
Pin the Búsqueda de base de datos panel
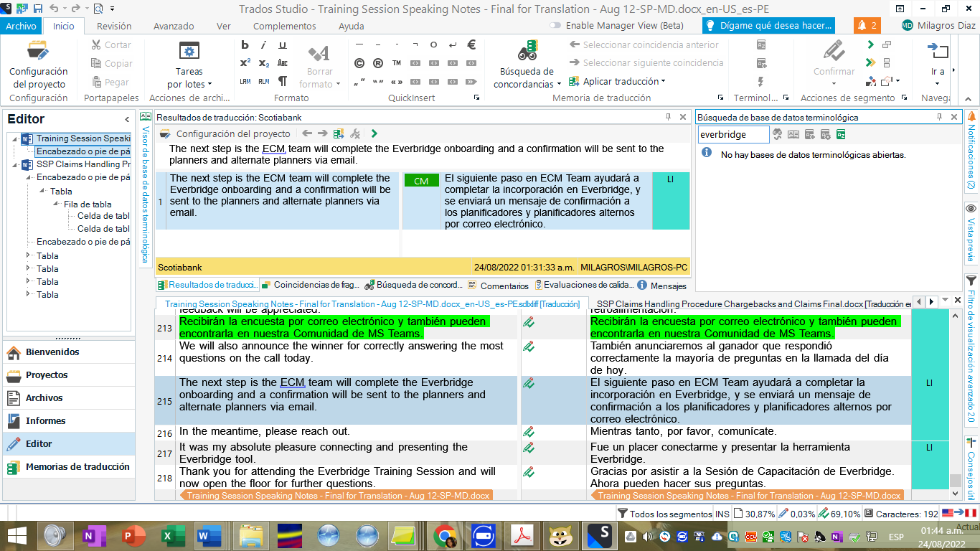[x=939, y=117]
